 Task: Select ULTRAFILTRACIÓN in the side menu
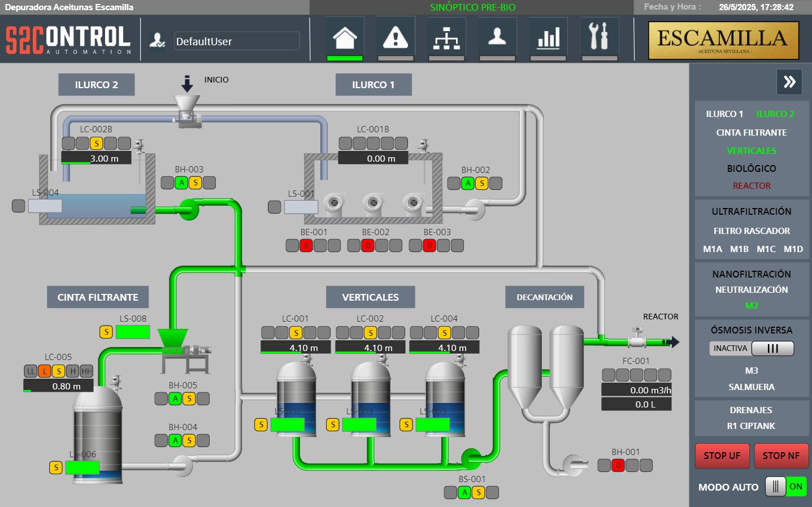(751, 211)
